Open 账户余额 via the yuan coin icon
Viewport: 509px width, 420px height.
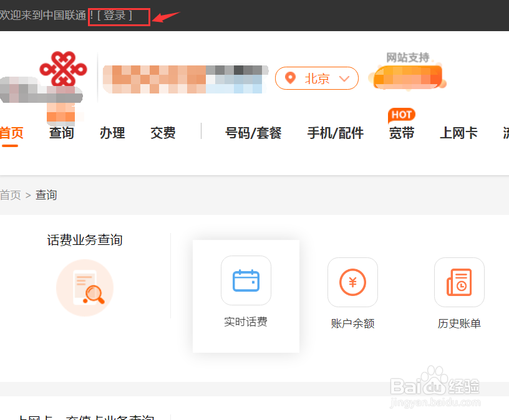tap(352, 282)
